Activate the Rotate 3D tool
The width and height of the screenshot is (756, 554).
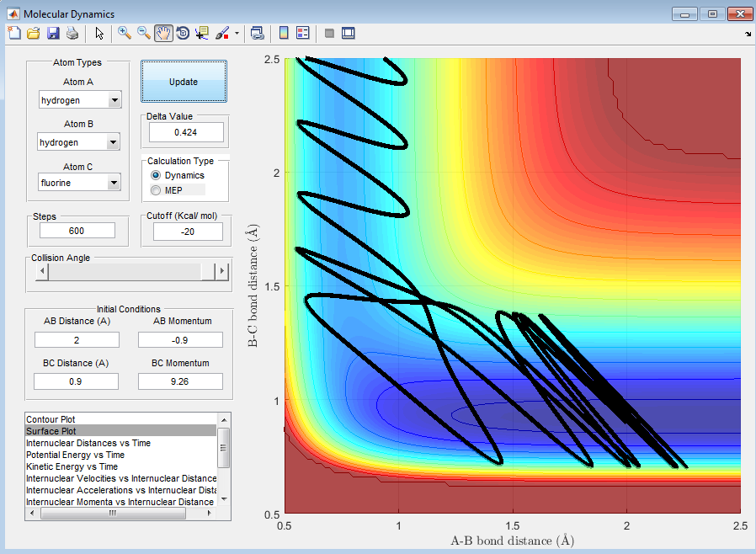(x=183, y=33)
